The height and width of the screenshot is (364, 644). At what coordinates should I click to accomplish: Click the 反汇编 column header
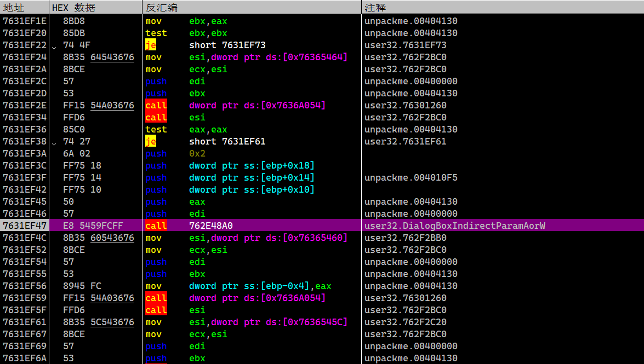(162, 8)
